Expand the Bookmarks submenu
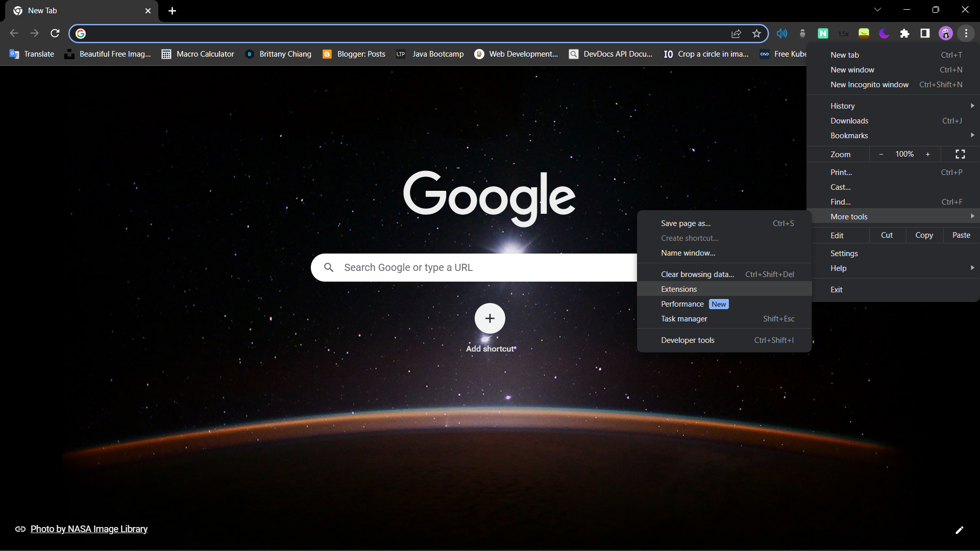This screenshot has height=551, width=980. [x=893, y=136]
